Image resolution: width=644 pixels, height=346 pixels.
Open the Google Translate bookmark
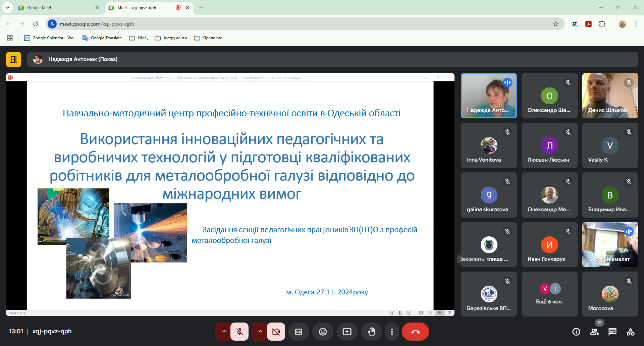pyautogui.click(x=102, y=38)
